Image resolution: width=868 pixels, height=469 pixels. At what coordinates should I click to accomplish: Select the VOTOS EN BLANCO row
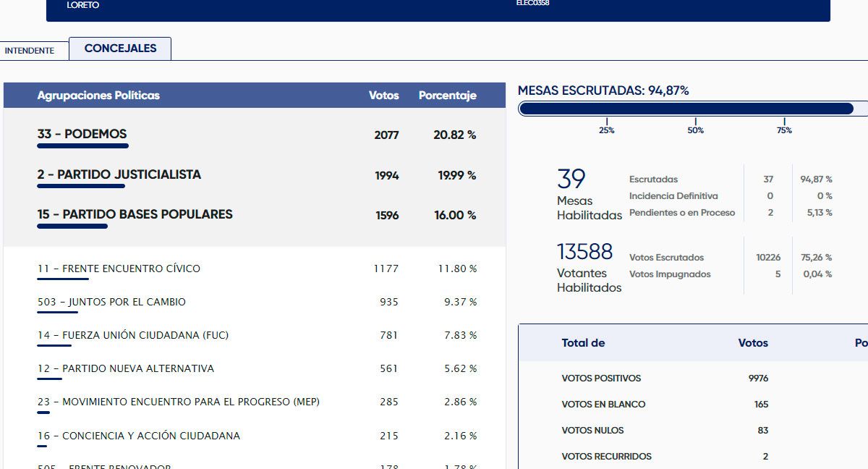pos(603,404)
